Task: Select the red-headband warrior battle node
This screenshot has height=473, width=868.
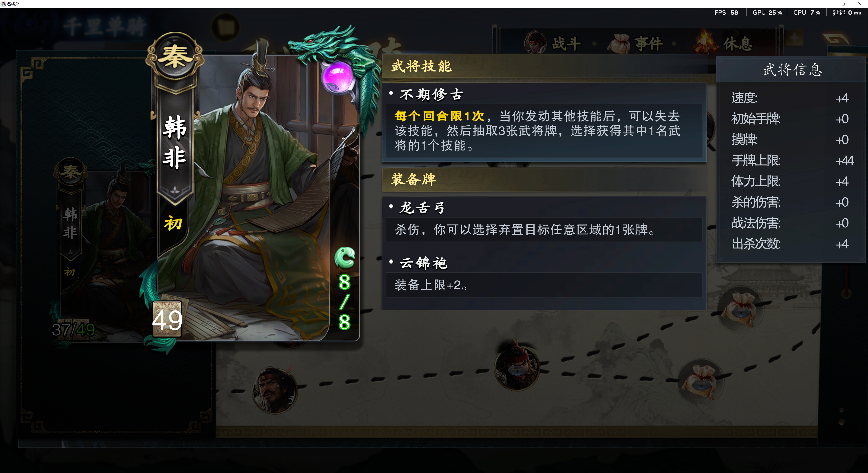Action: [274, 390]
